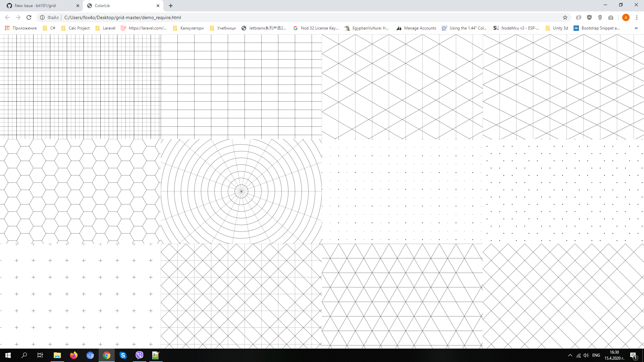Open Viber from the taskbar
644x362 pixels.
pyautogui.click(x=139, y=355)
